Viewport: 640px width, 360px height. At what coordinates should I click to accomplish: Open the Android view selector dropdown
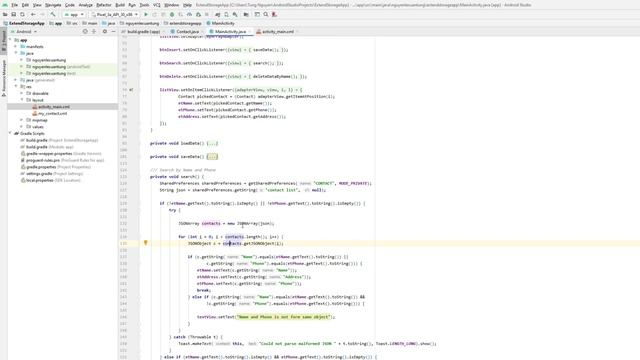coord(24,31)
